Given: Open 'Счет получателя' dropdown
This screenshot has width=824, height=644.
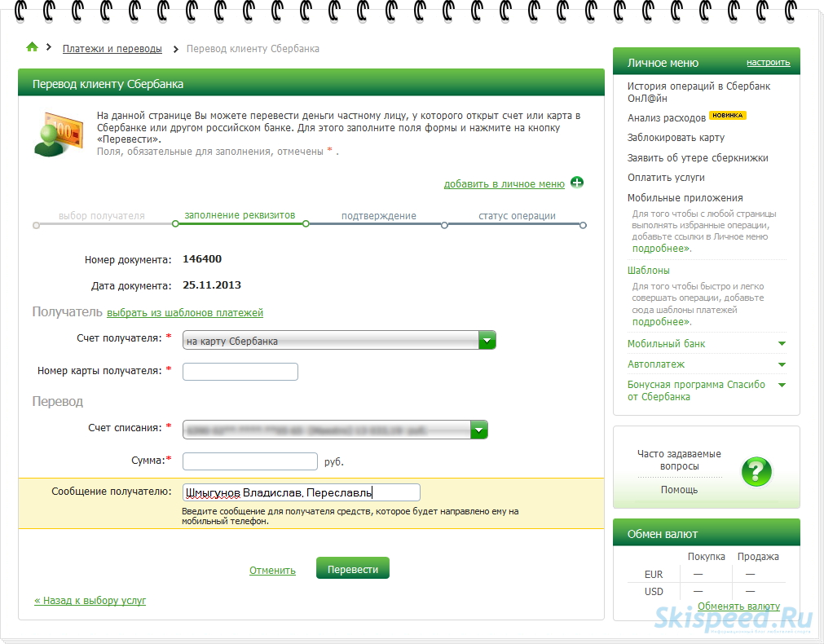Looking at the screenshot, I should [x=339, y=341].
